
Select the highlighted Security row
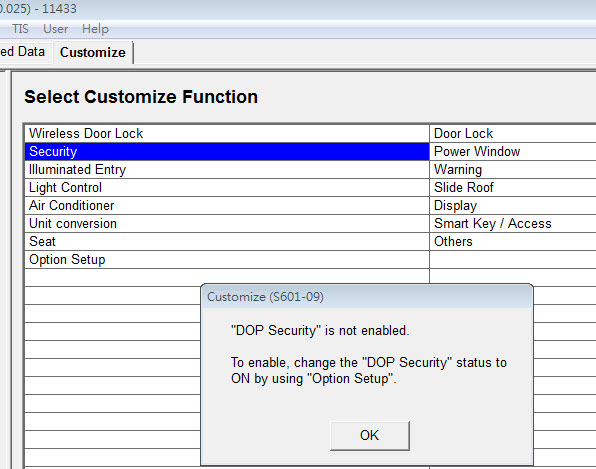click(x=227, y=152)
